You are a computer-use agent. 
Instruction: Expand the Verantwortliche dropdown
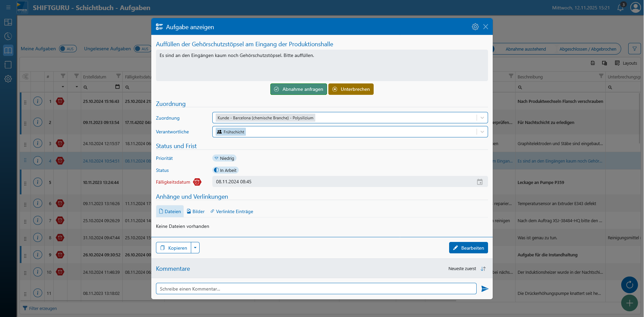point(482,132)
